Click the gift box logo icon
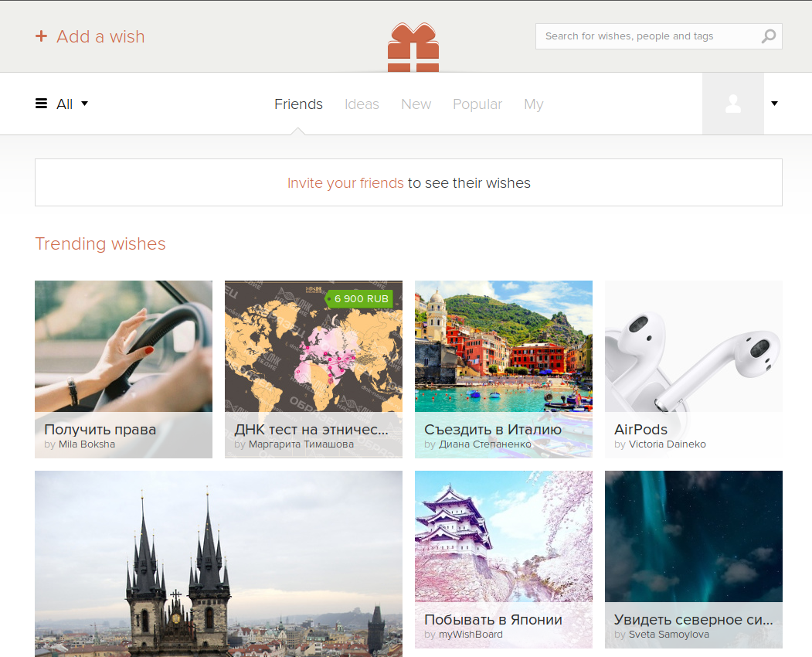Image resolution: width=812 pixels, height=657 pixels. 413,48
